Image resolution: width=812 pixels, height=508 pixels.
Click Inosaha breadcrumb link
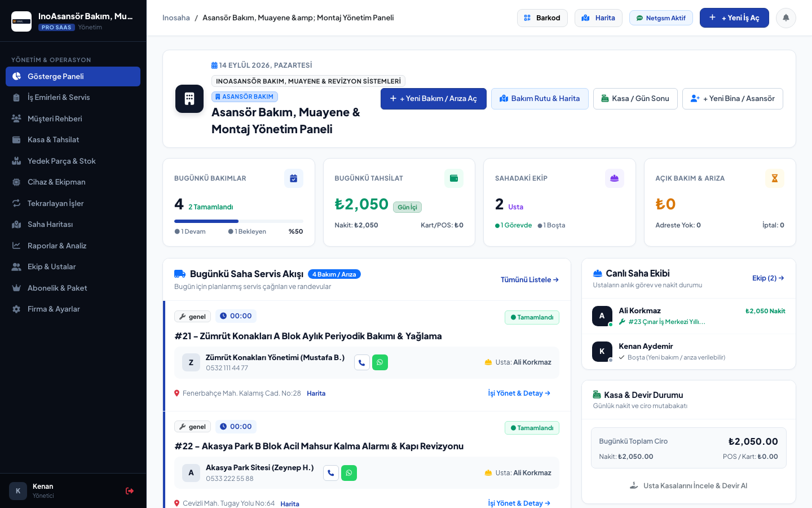176,18
